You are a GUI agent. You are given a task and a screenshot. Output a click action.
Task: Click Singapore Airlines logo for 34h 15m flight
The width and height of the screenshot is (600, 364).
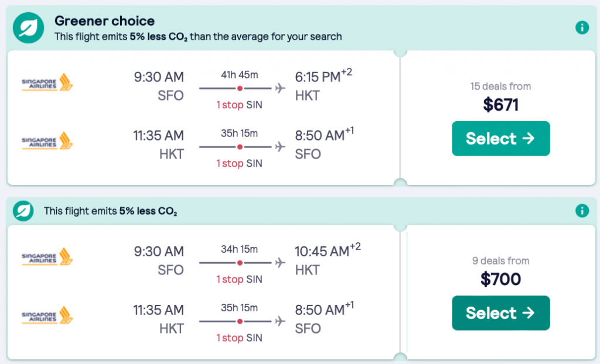[47, 257]
